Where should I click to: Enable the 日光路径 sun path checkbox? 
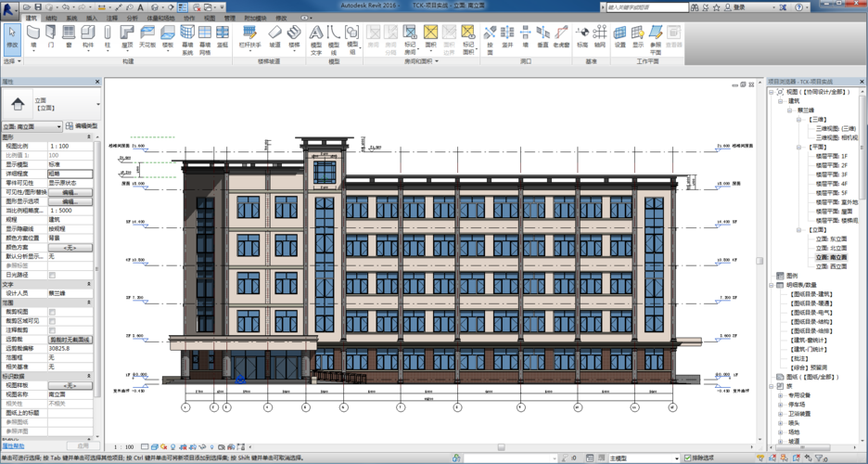point(52,275)
